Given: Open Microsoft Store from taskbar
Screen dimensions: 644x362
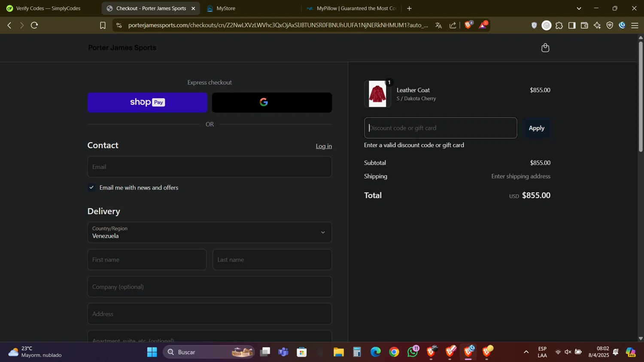Looking at the screenshot, I should (x=302, y=352).
